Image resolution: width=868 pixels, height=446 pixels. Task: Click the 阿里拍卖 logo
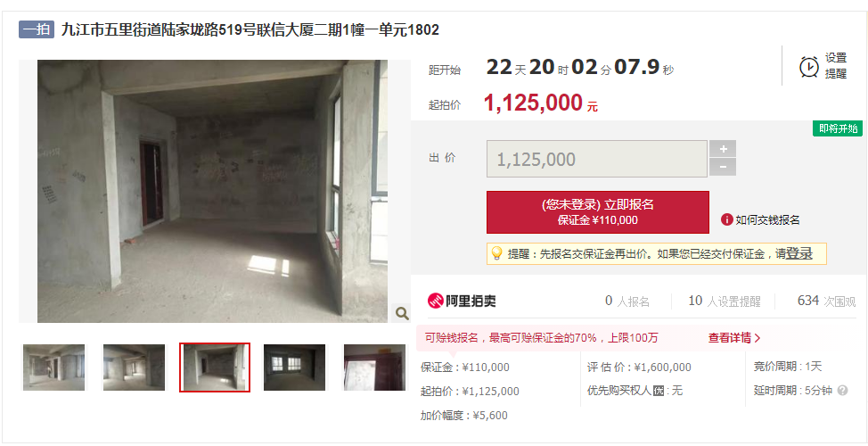[463, 301]
